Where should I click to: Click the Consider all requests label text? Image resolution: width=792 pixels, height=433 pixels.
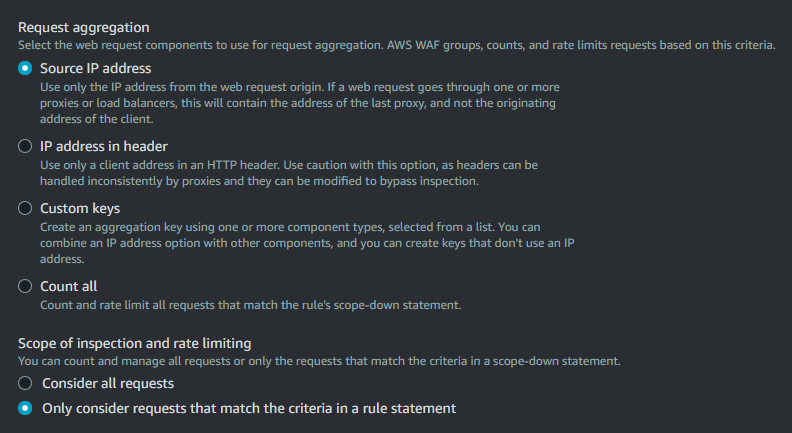click(108, 384)
